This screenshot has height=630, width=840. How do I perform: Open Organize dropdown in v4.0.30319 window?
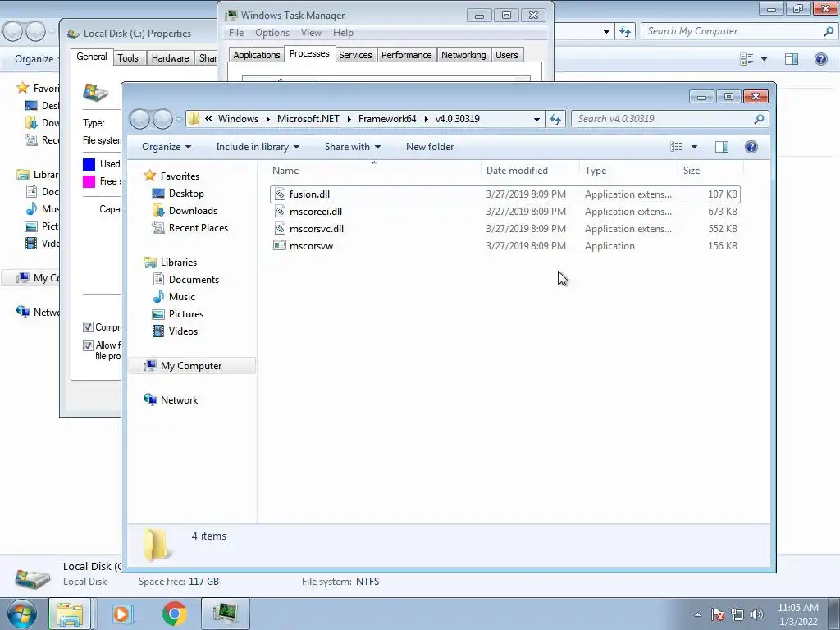coord(166,147)
